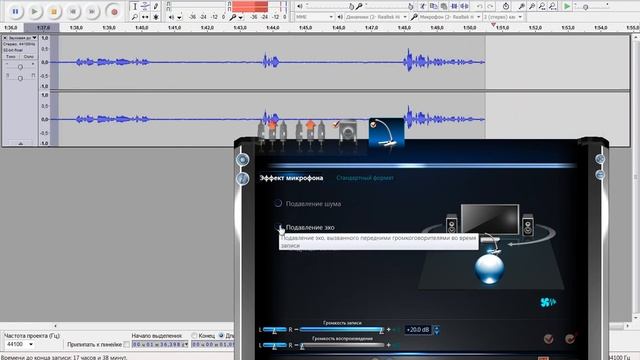Collapse the track with bottom arrow
The height and width of the screenshot is (360, 640).
point(20,143)
